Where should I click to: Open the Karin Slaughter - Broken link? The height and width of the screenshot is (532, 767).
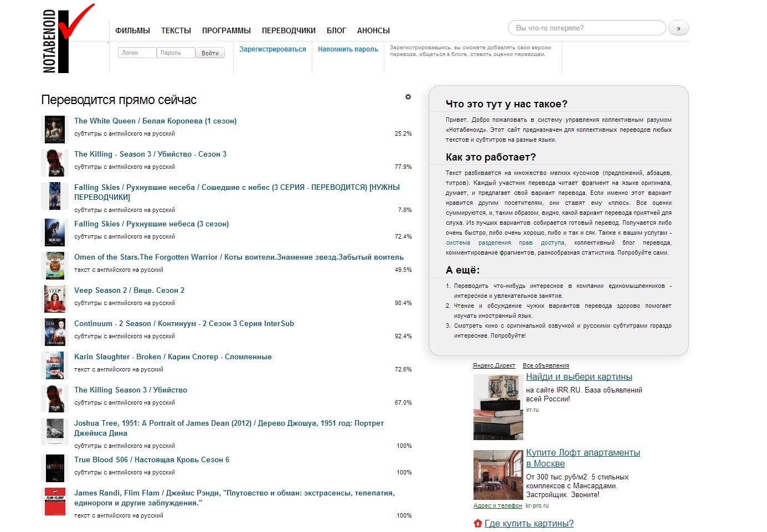pyautogui.click(x=173, y=357)
